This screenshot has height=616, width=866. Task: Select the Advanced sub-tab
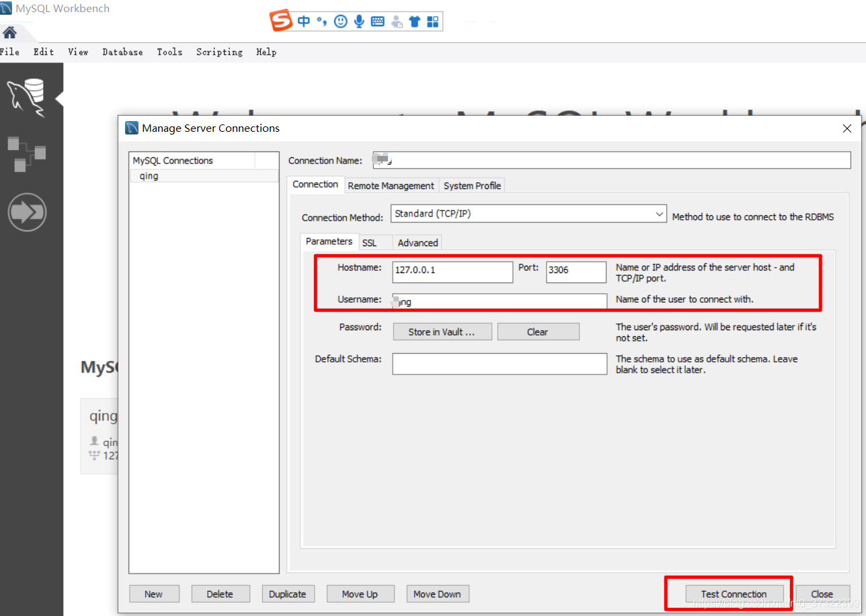pyautogui.click(x=418, y=243)
